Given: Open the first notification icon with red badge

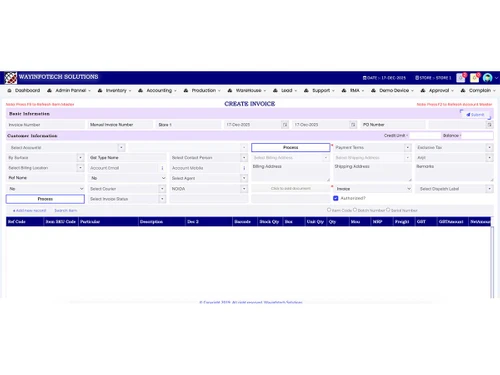Looking at the screenshot, I should click(x=461, y=77).
